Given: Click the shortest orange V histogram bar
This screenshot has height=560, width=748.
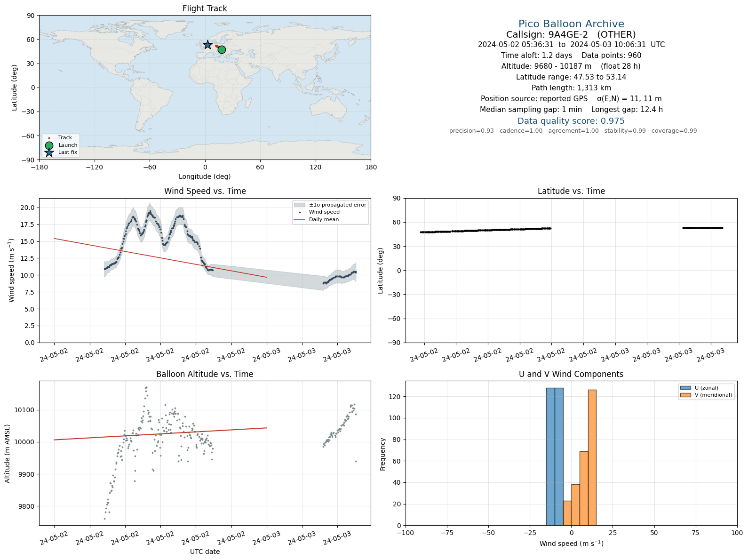Looking at the screenshot, I should pos(567,513).
